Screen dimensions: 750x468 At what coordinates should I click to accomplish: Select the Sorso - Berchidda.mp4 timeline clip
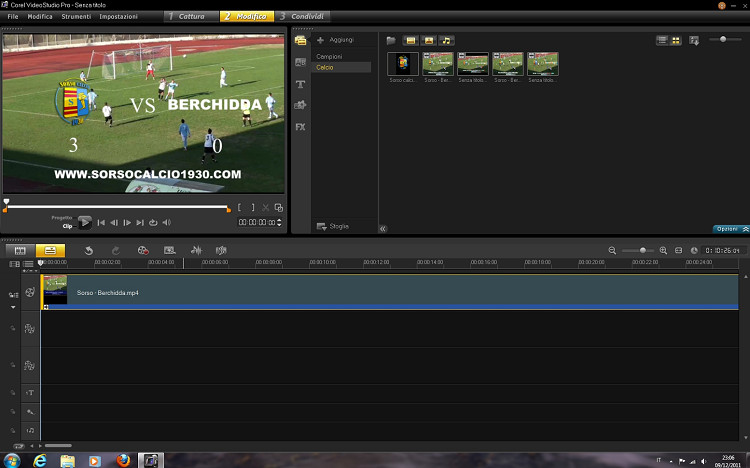390,292
